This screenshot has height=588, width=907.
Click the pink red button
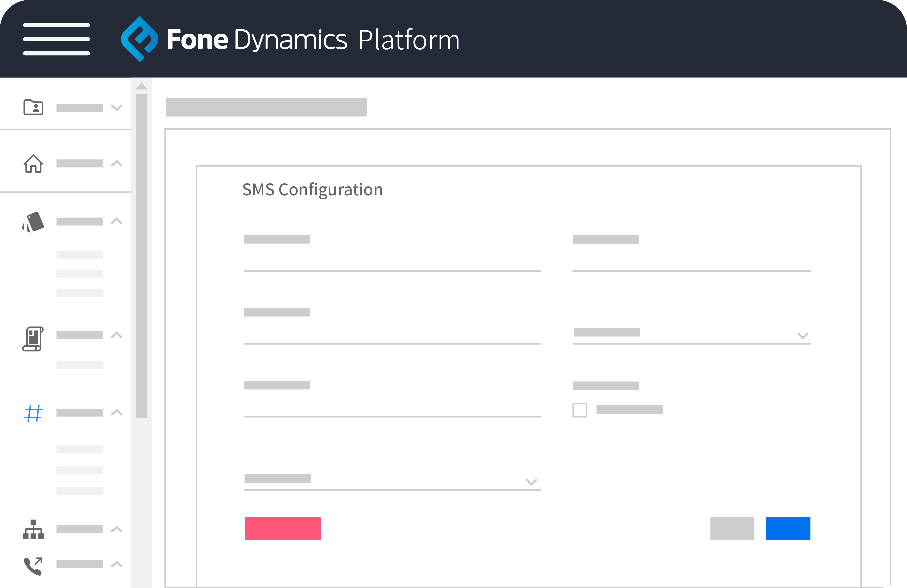pyautogui.click(x=282, y=528)
